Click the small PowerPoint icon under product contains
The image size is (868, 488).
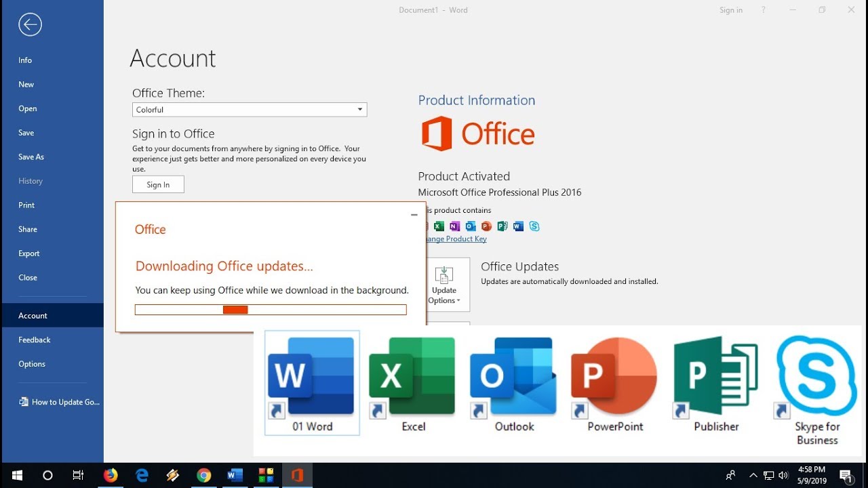[x=486, y=226]
